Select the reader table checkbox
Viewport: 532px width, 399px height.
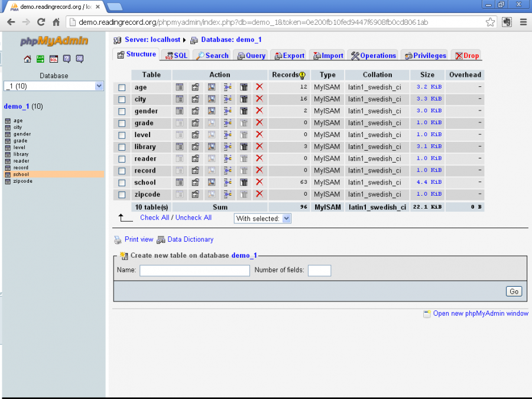coord(122,159)
